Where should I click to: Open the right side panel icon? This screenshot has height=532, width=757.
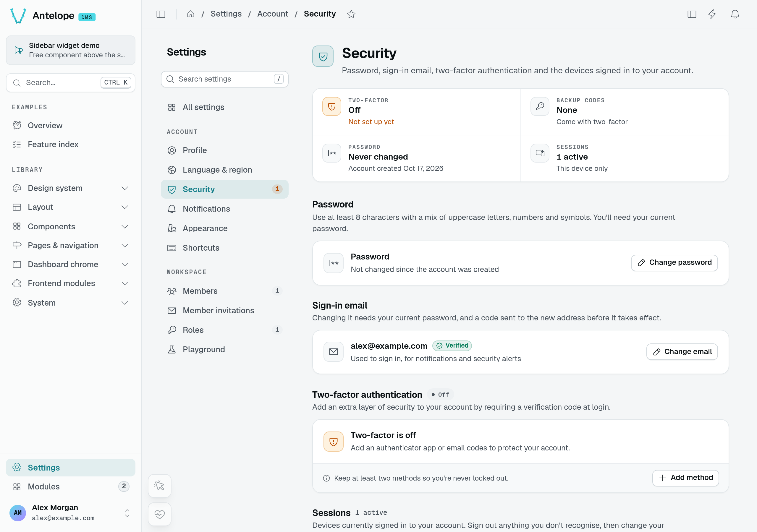click(x=692, y=14)
